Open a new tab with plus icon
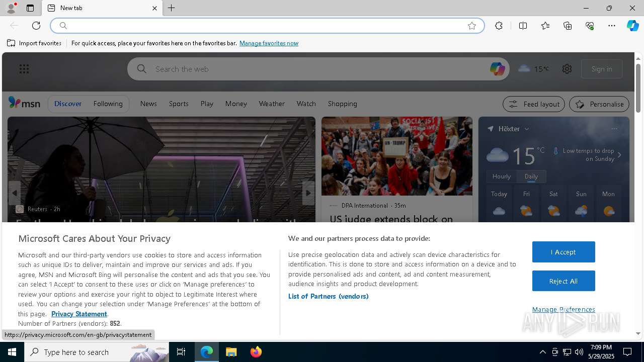 click(x=172, y=8)
